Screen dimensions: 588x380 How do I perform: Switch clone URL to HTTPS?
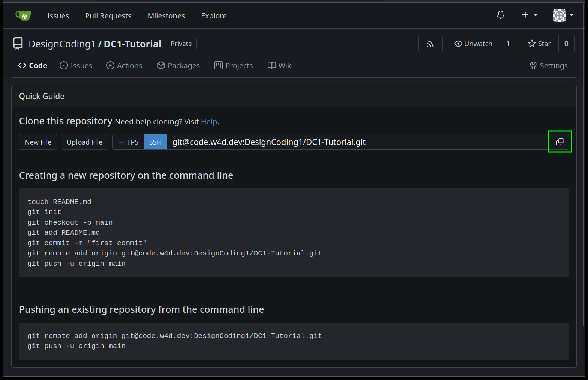point(128,142)
